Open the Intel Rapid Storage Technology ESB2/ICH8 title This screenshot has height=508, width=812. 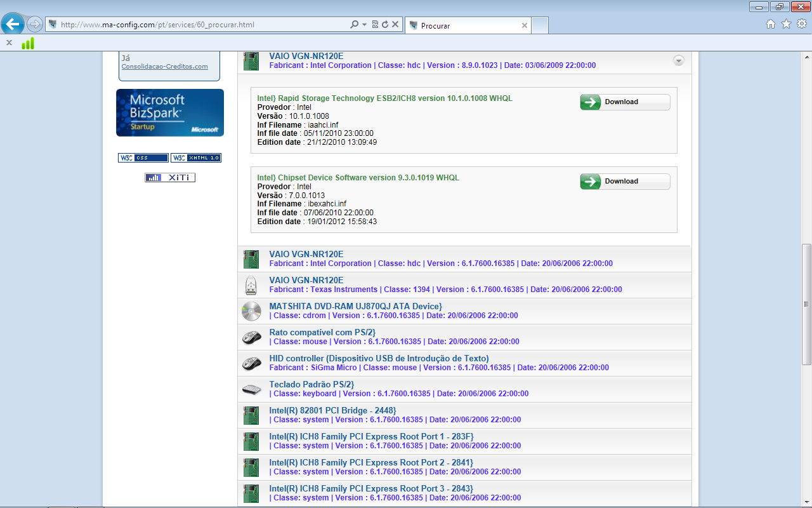tap(384, 98)
